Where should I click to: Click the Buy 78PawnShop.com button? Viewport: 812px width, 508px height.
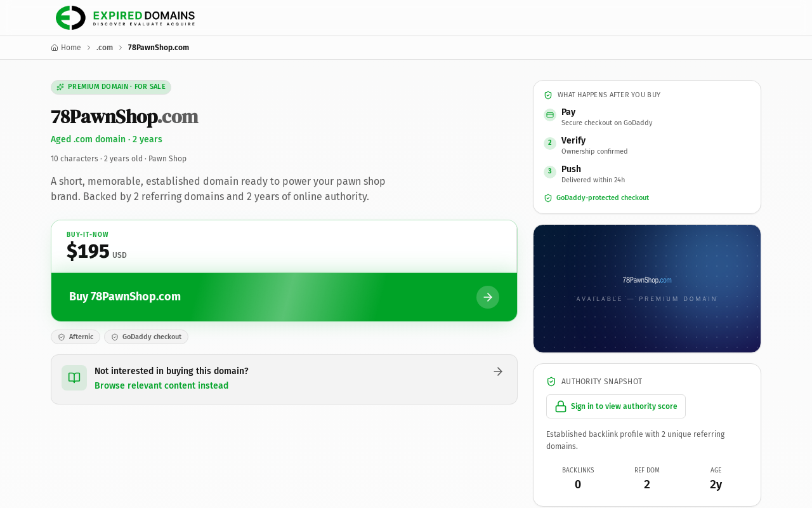tap(284, 297)
